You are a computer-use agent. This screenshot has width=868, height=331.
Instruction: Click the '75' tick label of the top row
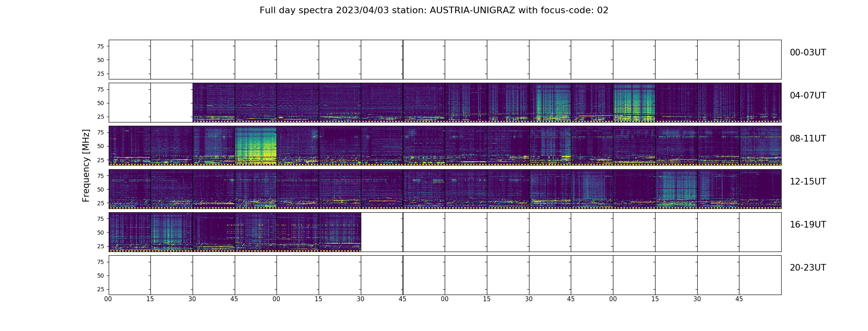(100, 46)
